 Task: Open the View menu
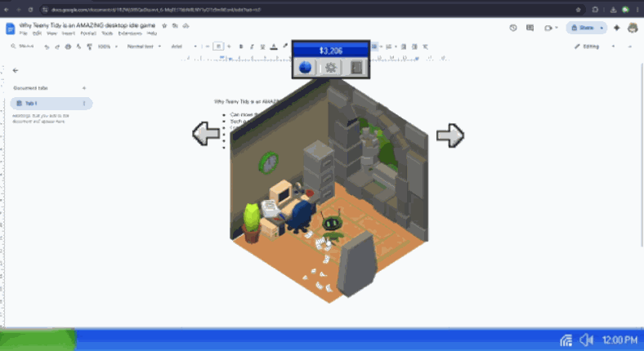[x=51, y=33]
